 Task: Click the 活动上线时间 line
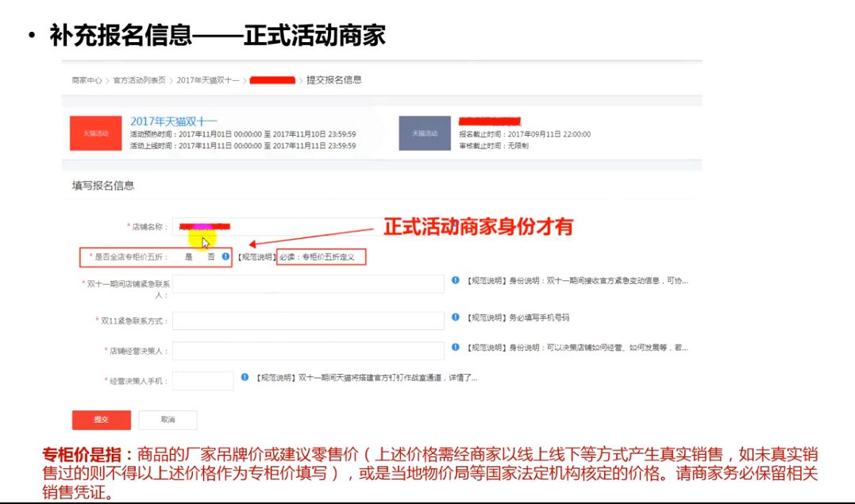pyautogui.click(x=243, y=145)
